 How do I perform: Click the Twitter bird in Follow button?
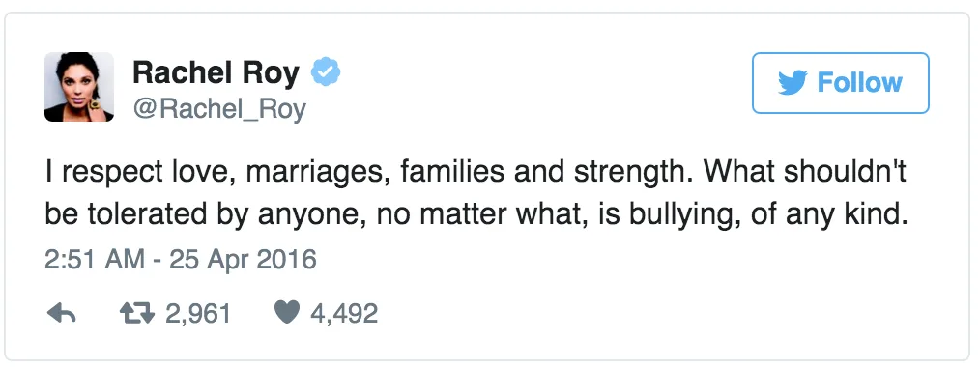[x=793, y=82]
